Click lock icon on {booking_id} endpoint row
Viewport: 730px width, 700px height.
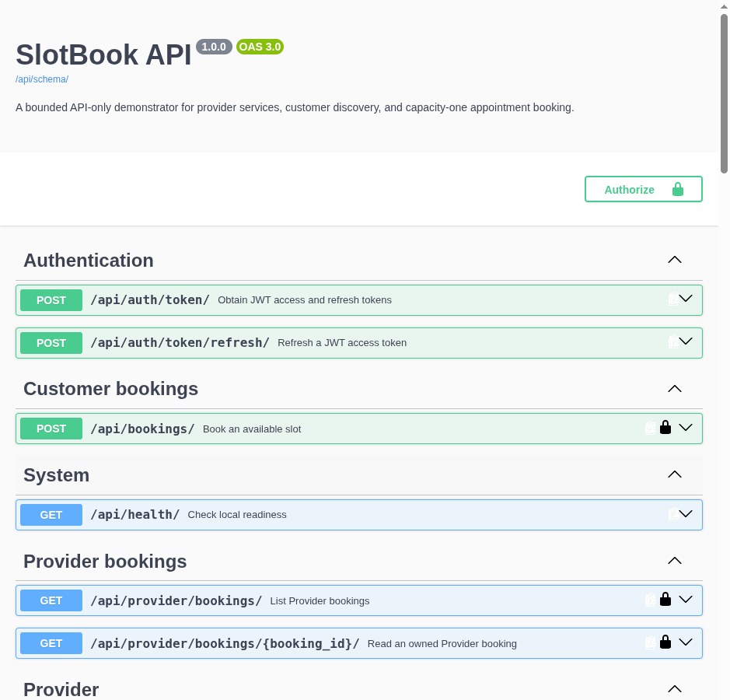click(665, 642)
